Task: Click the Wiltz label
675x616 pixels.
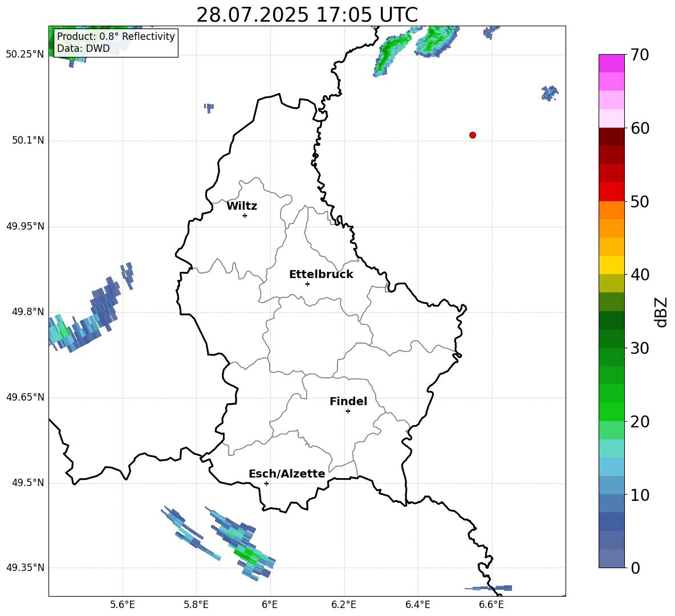Action: point(242,206)
